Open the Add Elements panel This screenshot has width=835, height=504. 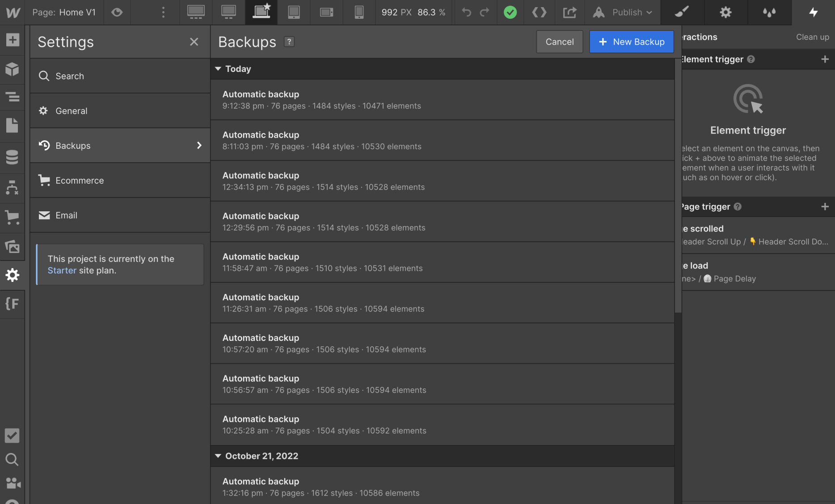pos(13,39)
